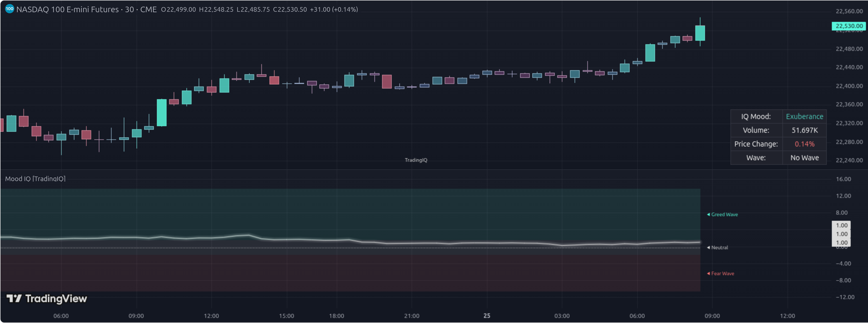The height and width of the screenshot is (323, 868).
Task: Select the Mood IQ [TradingIQ] indicator title
Action: pyautogui.click(x=35, y=179)
